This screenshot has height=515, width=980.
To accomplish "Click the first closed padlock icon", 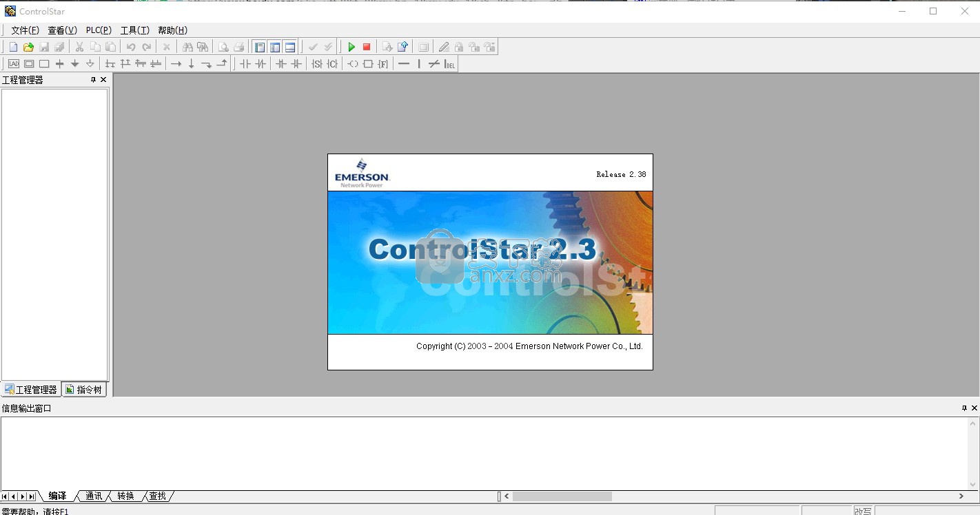I will pyautogui.click(x=459, y=47).
